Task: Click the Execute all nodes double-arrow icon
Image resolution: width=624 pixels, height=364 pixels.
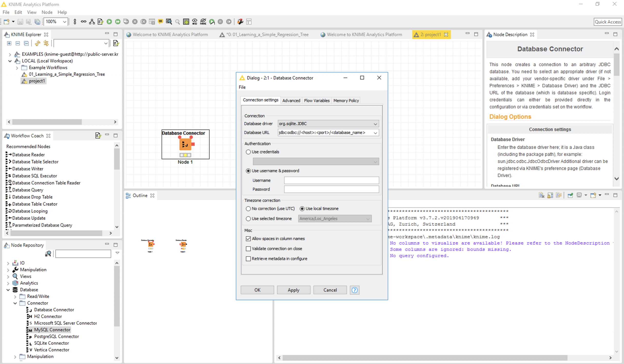Action: [118, 22]
